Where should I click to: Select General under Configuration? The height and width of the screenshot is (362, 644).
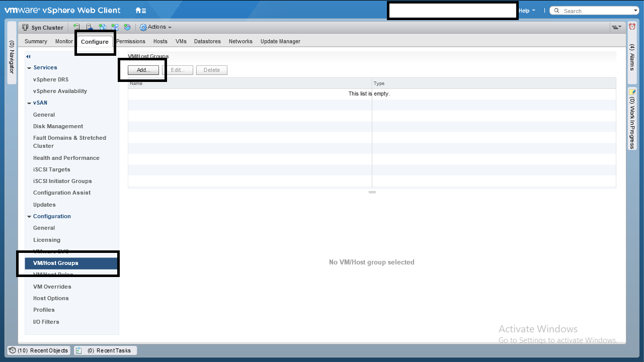44,228
